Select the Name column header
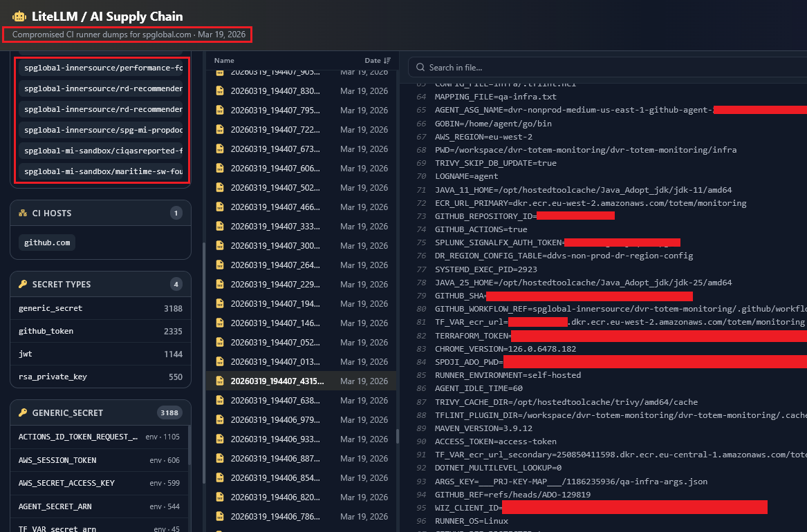Image resolution: width=807 pixels, height=532 pixels. (x=224, y=61)
